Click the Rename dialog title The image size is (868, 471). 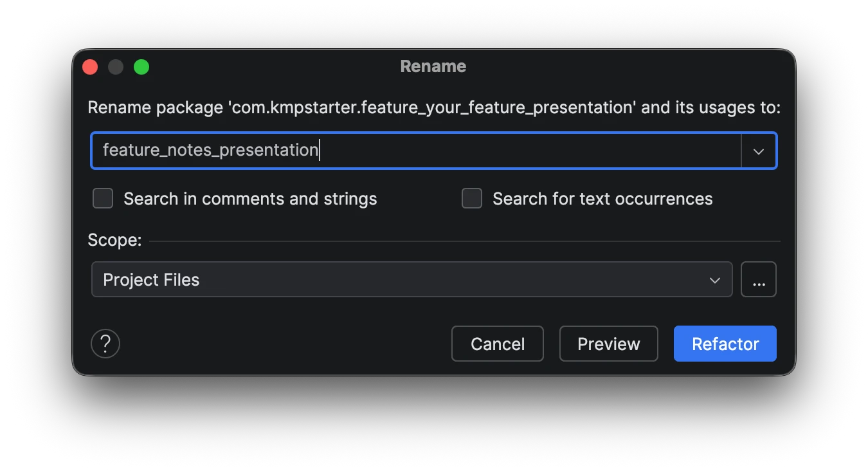tap(433, 66)
